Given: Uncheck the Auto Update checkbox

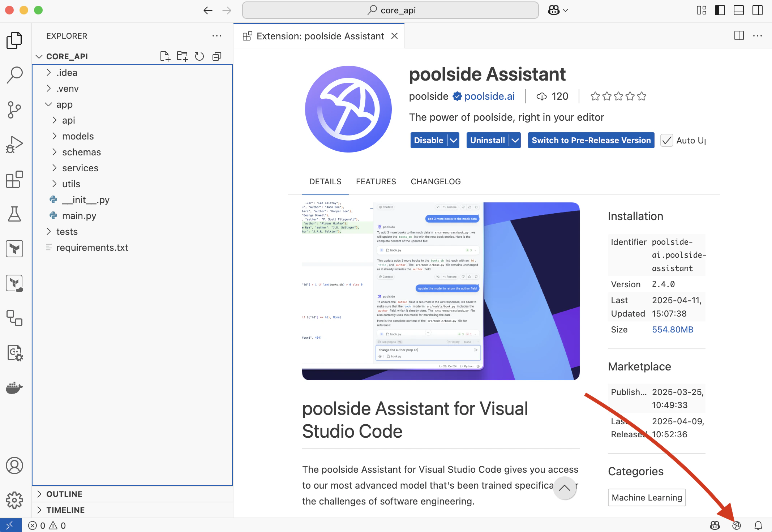Looking at the screenshot, I should tap(667, 140).
